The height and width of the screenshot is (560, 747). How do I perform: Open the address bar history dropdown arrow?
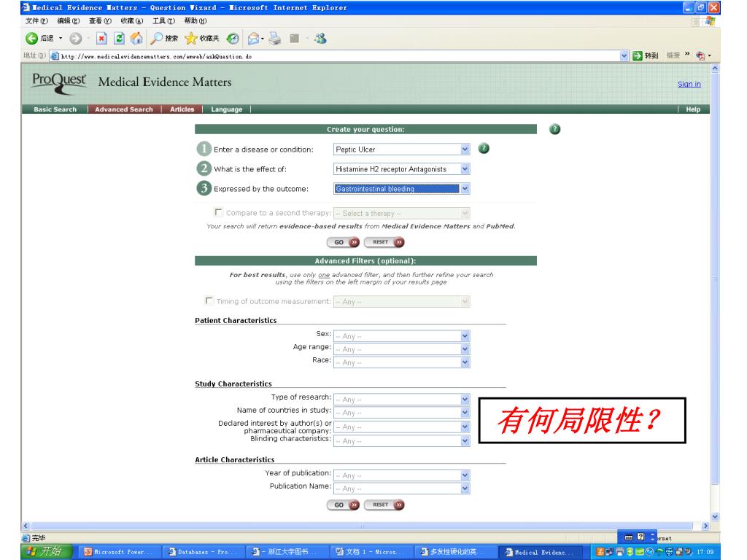(x=624, y=55)
